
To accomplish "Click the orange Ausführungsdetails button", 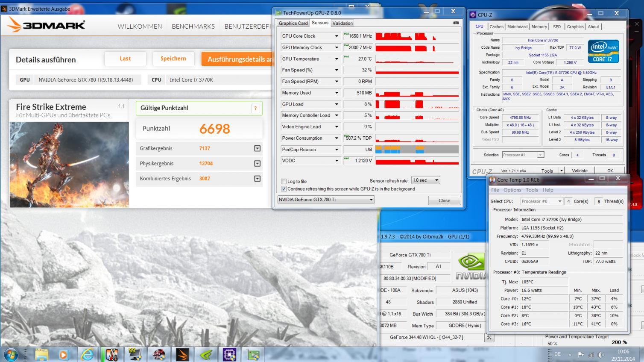I will (237, 59).
